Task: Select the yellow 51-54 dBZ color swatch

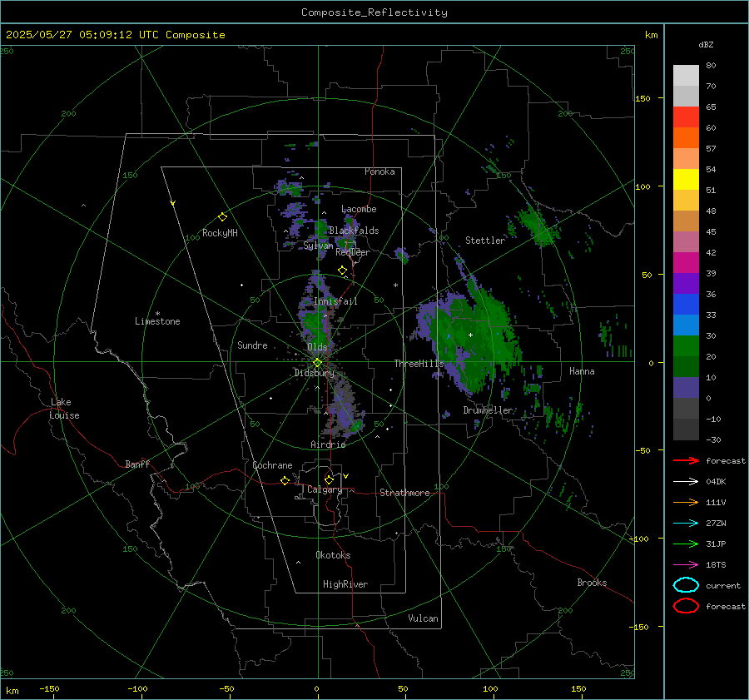Action: [686, 180]
